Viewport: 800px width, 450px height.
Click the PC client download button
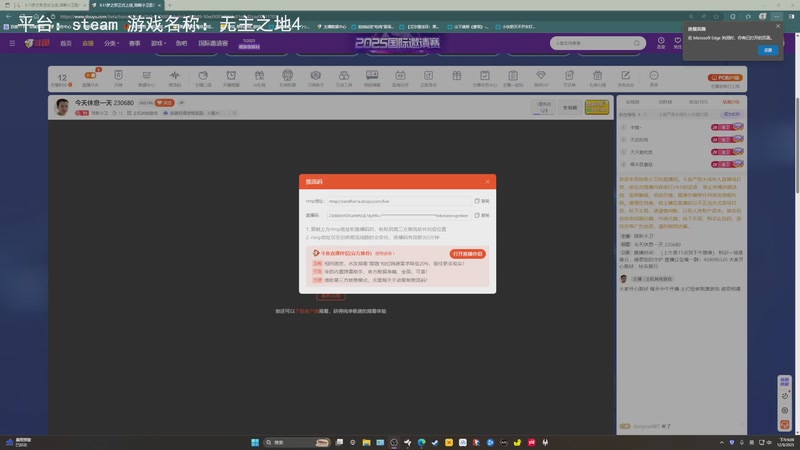point(725,78)
